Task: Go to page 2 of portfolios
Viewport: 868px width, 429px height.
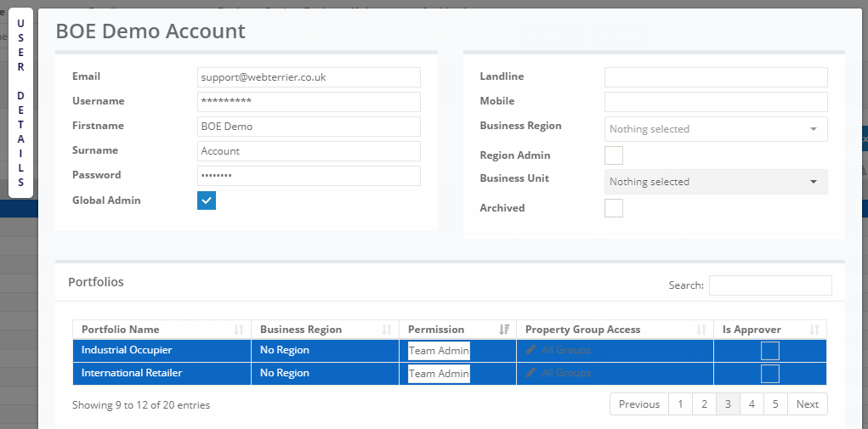Action: [x=704, y=404]
